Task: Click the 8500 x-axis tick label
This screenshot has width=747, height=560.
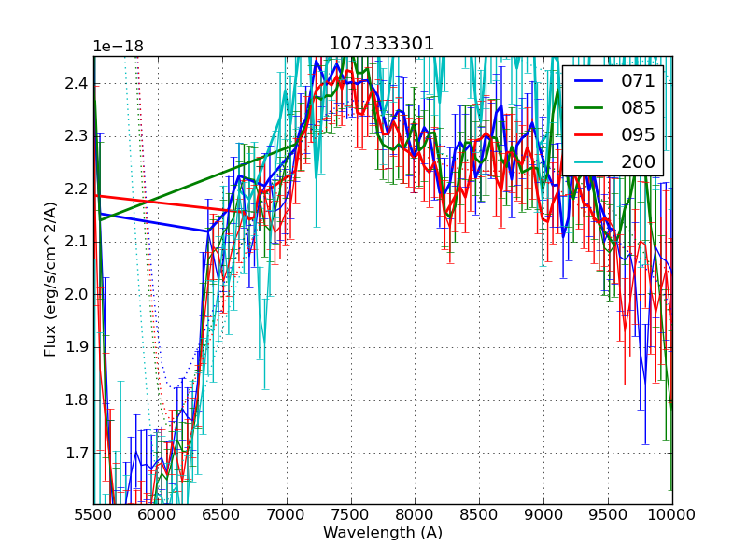Action: (x=479, y=514)
